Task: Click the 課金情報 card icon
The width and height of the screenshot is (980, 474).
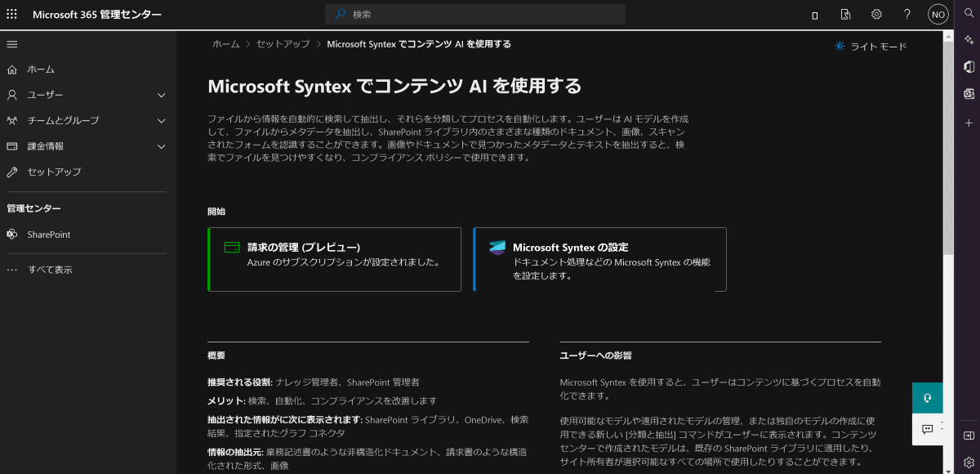Action: tap(12, 146)
